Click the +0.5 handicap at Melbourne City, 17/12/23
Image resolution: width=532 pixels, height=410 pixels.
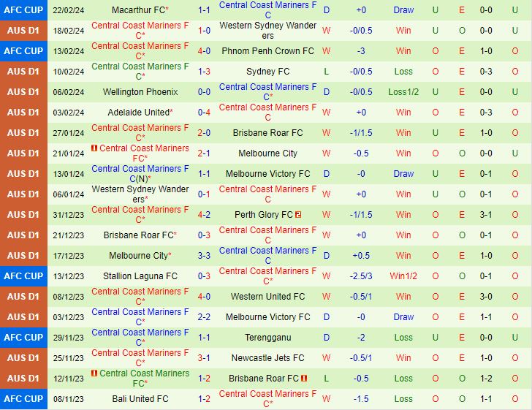[x=361, y=256]
